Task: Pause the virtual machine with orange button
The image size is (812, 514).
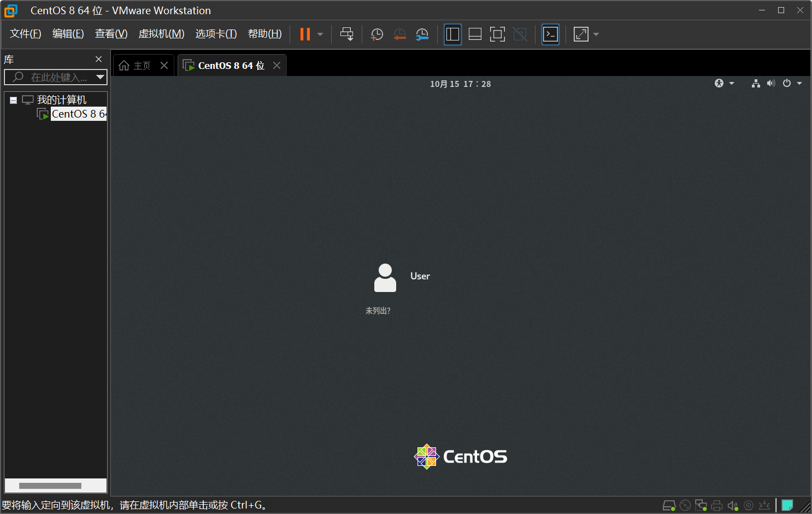Action: tap(305, 34)
